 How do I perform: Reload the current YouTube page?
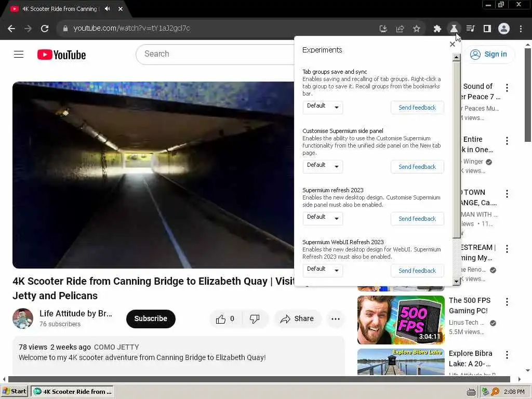[45, 29]
